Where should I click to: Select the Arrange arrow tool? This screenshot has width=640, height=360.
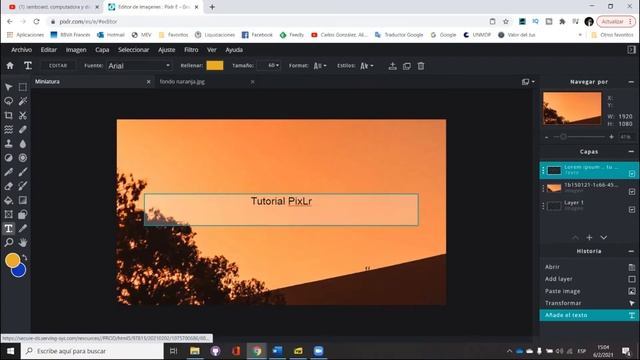click(9, 87)
